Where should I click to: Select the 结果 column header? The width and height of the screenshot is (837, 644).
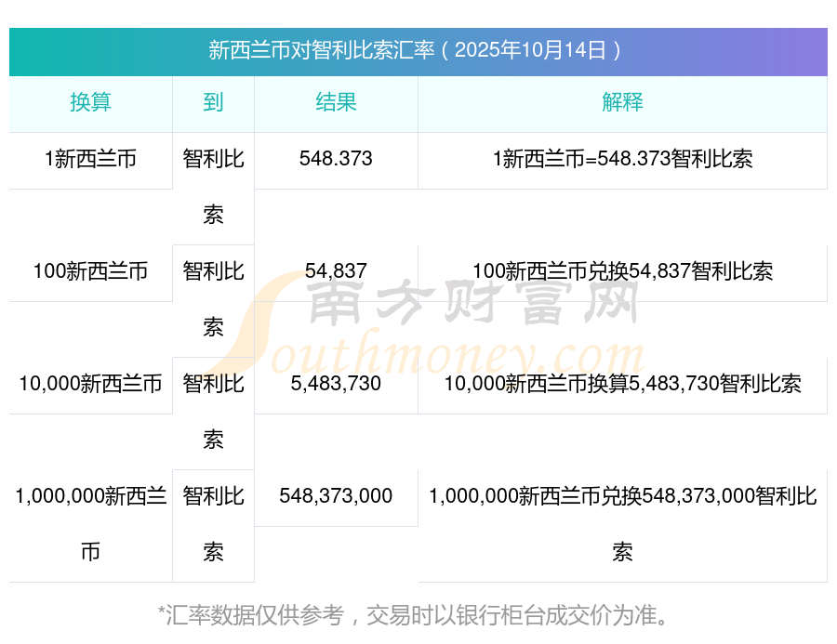pyautogui.click(x=336, y=103)
